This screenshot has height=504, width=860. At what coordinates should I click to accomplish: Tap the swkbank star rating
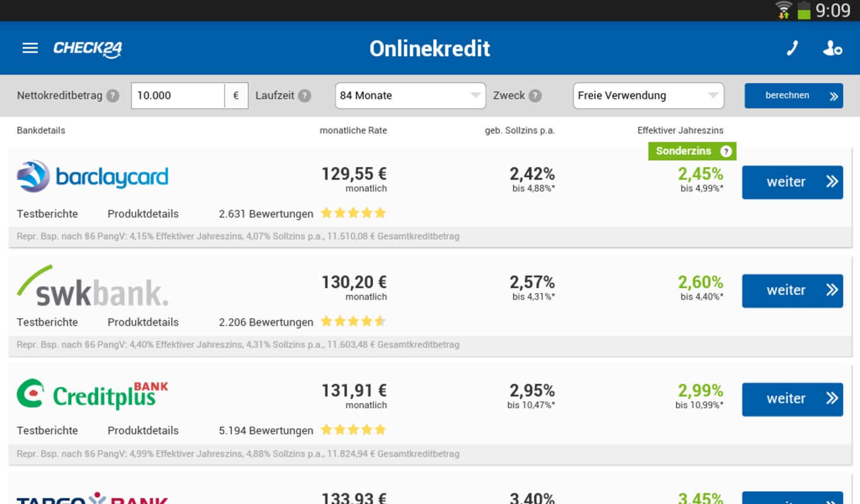353,321
